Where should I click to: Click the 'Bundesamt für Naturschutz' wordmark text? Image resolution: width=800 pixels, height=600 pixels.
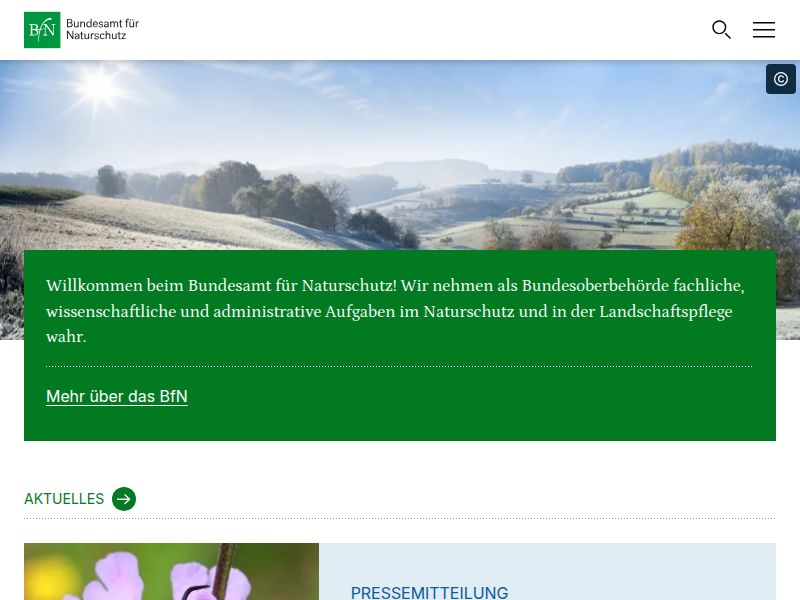tap(103, 29)
